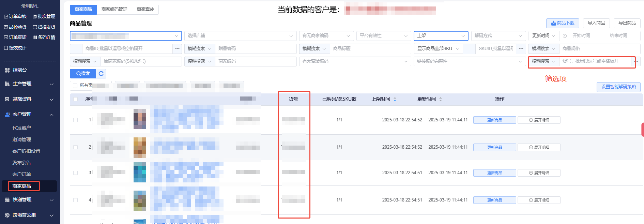
Task: Sort by 更新时间 column arrows
Action: [x=441, y=99]
